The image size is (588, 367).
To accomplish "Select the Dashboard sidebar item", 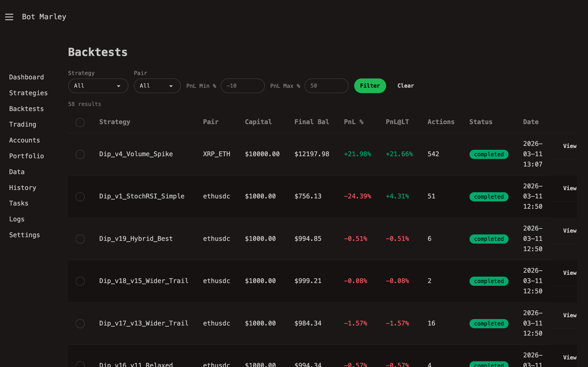I will pyautogui.click(x=26, y=77).
